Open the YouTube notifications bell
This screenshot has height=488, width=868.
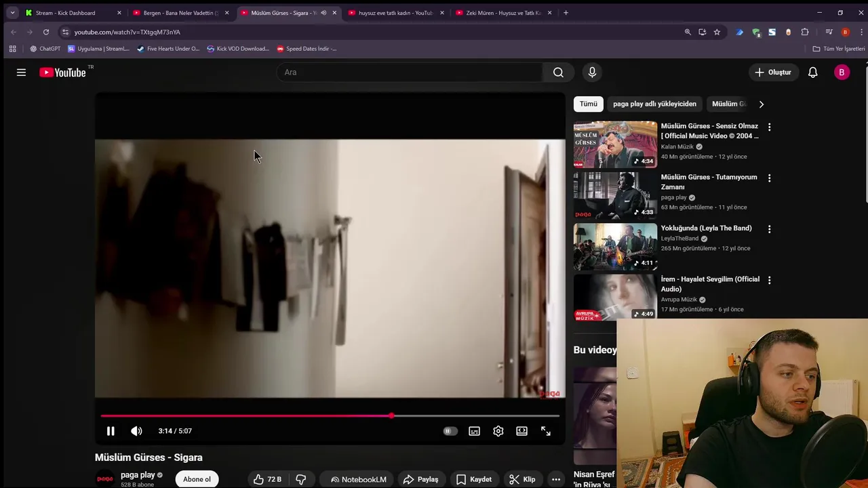[x=812, y=73]
